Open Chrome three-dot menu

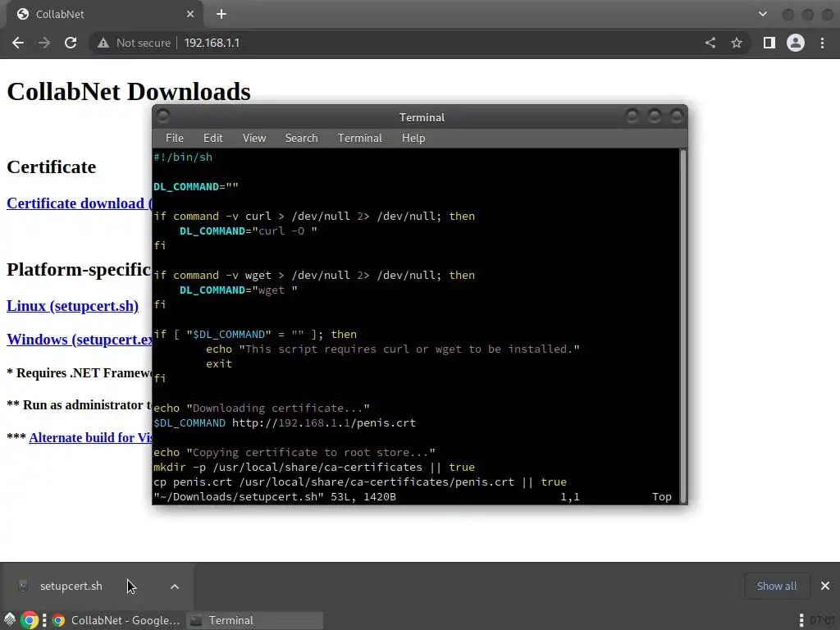tap(822, 43)
